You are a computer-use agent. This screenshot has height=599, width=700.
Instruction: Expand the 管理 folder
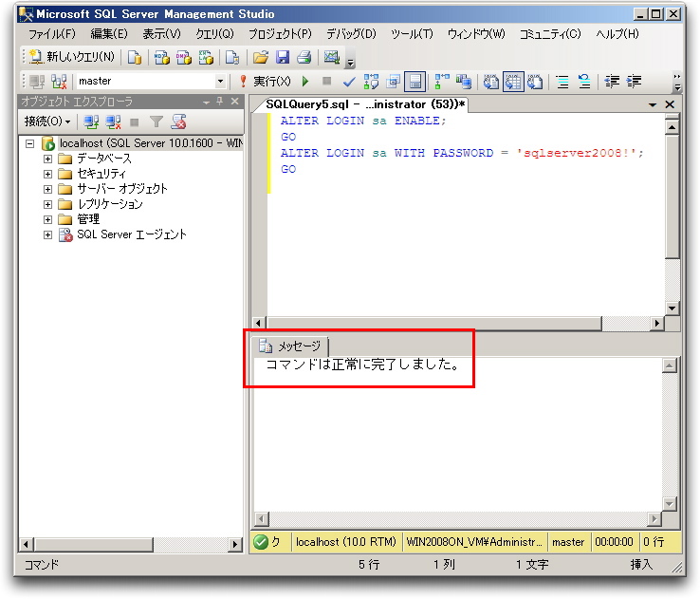(x=47, y=220)
